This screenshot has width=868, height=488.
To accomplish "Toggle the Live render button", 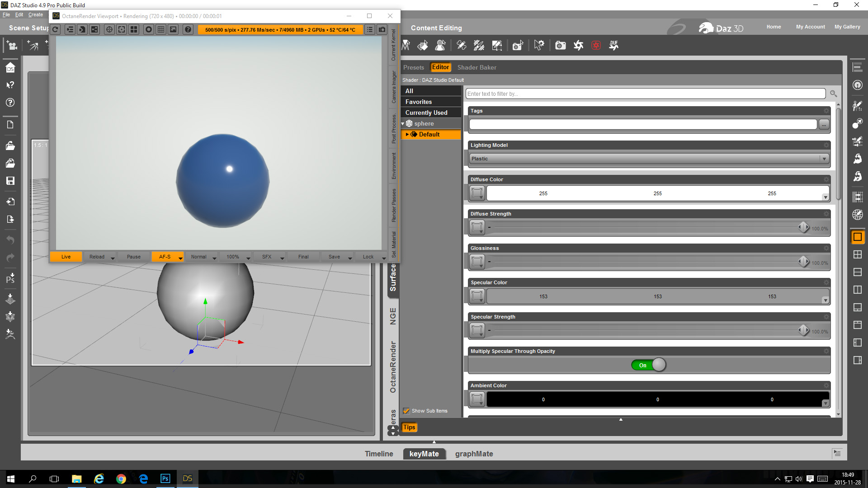I will (66, 257).
